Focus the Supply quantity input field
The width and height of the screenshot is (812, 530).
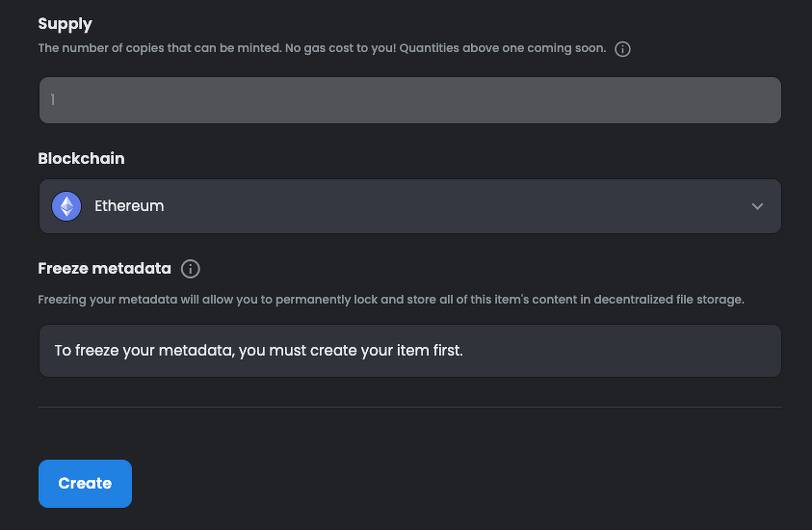[409, 100]
